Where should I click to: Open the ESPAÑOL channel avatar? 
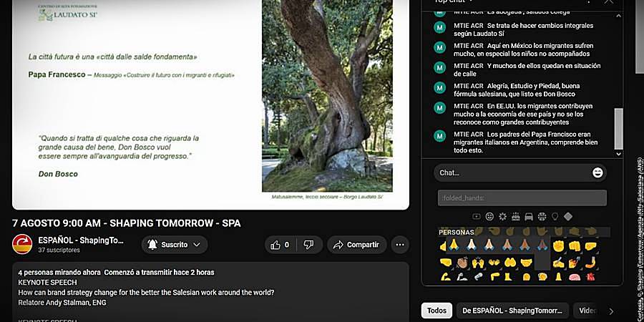coord(22,245)
